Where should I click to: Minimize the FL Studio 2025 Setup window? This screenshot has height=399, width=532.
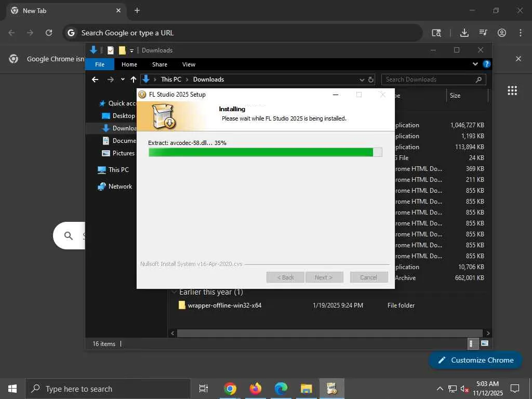(336, 95)
